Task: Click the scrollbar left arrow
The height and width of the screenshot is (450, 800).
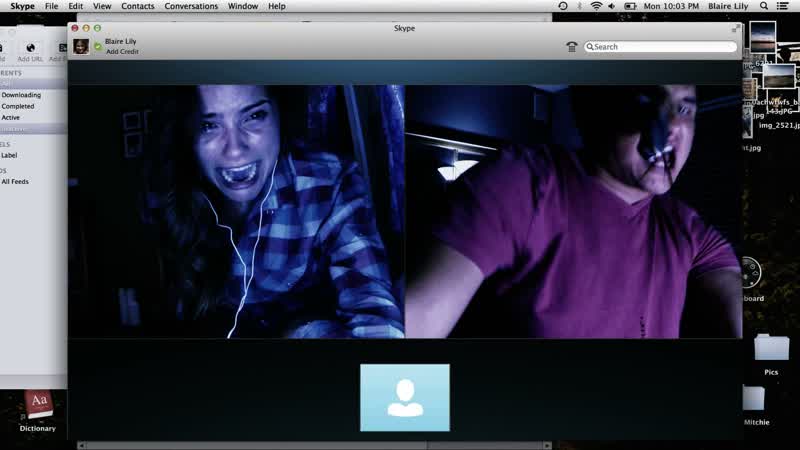Action: click(x=81, y=445)
